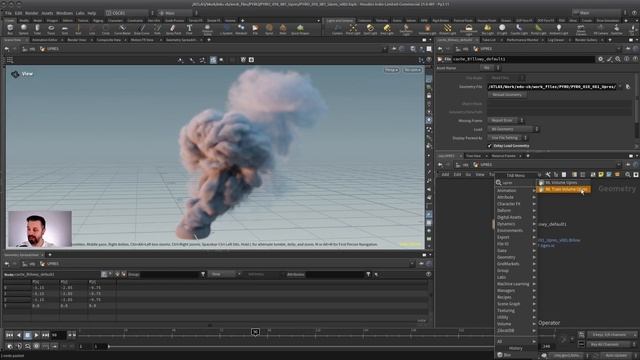Expand the Volume submenu in TAB Menu

coord(516,324)
